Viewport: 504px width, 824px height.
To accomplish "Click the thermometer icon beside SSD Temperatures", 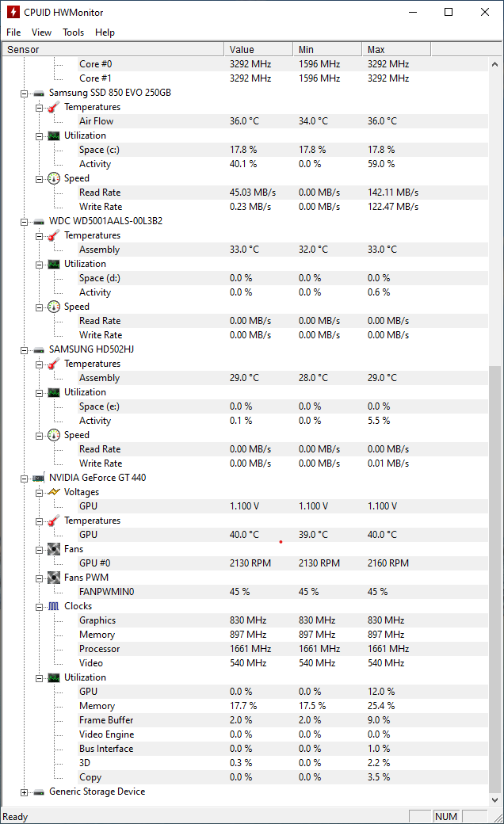I will pyautogui.click(x=52, y=107).
